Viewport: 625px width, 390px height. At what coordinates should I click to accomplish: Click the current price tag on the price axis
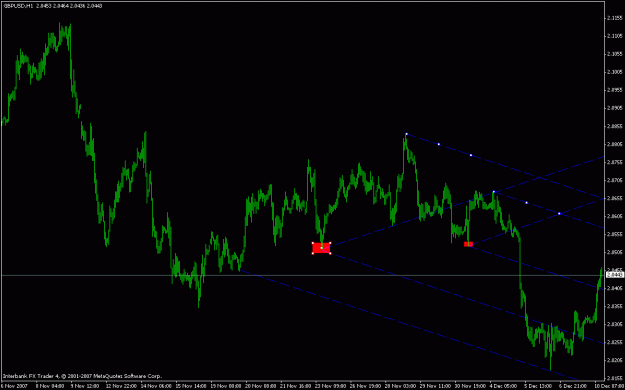tap(615, 275)
